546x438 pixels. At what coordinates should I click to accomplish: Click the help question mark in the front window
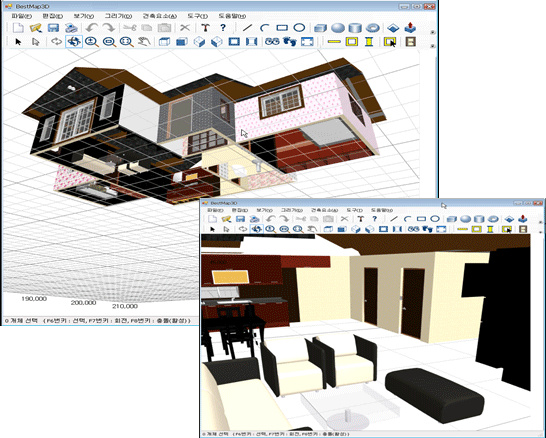[374, 219]
